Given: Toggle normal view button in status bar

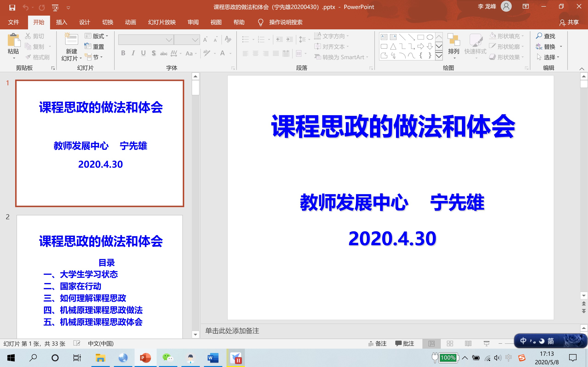Looking at the screenshot, I should 432,343.
